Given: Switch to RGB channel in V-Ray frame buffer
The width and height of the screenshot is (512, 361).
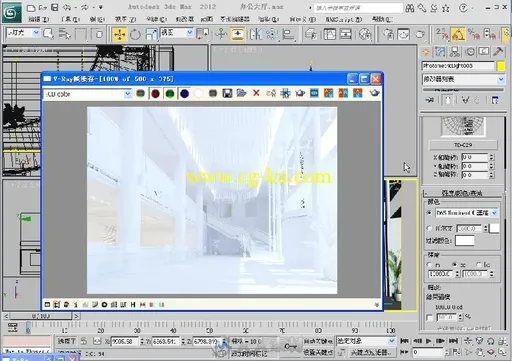Looking at the screenshot, I should 140,94.
